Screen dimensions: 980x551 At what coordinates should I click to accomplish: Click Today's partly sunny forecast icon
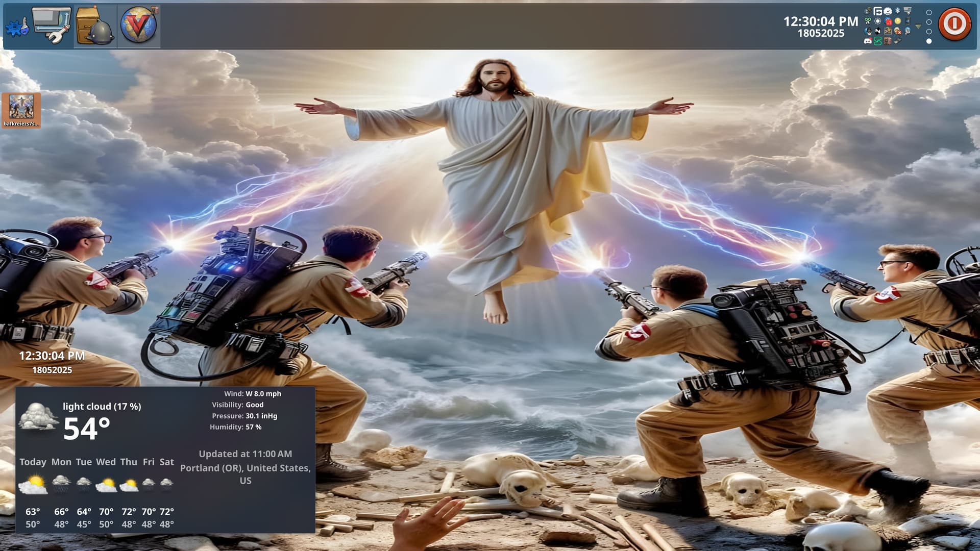coord(33,485)
